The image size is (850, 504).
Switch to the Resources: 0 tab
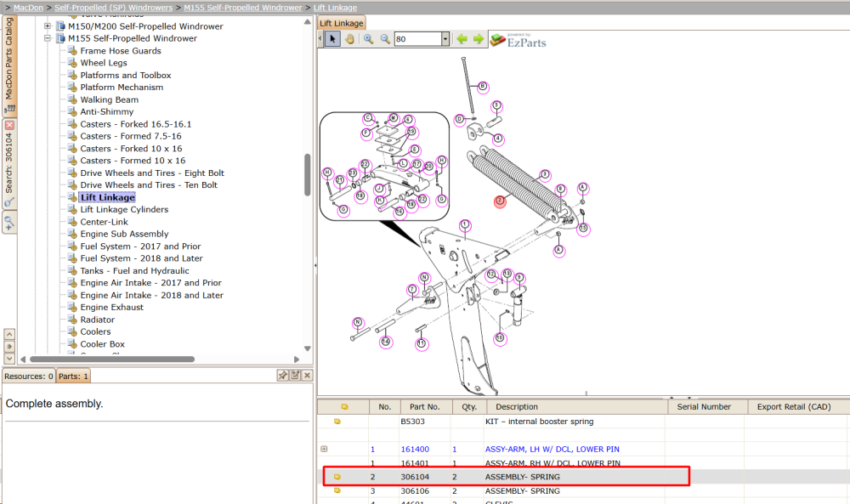(29, 377)
